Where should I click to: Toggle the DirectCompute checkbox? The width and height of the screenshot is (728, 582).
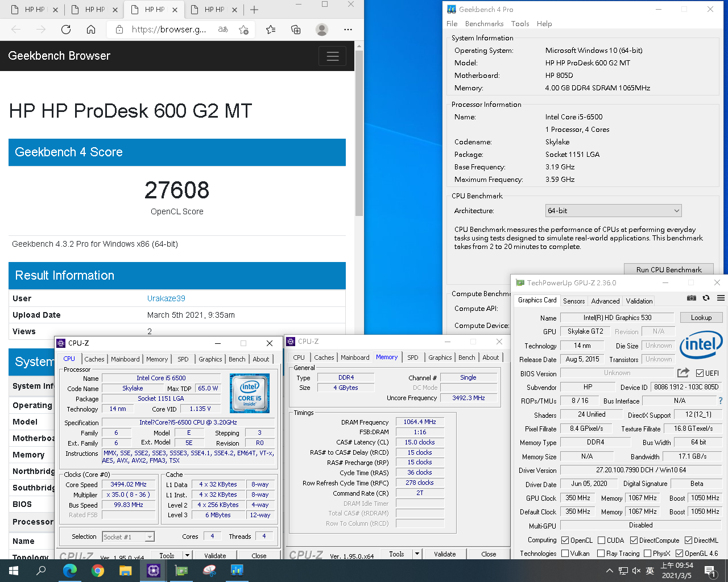634,541
